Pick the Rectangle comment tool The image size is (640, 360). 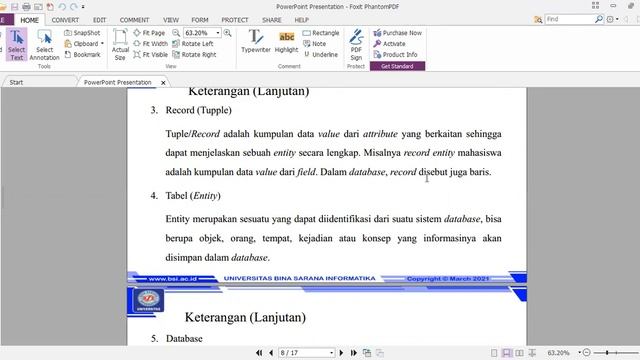(x=321, y=33)
